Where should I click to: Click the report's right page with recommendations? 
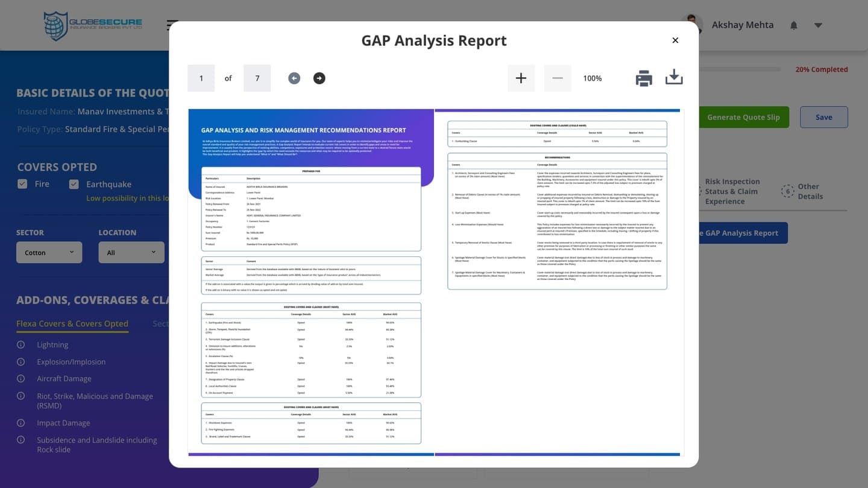(558, 281)
